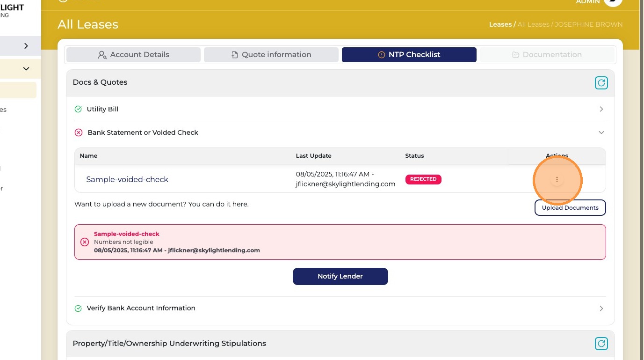The height and width of the screenshot is (360, 644).
Task: Click the 'Last Update' column header
Action: click(x=314, y=156)
